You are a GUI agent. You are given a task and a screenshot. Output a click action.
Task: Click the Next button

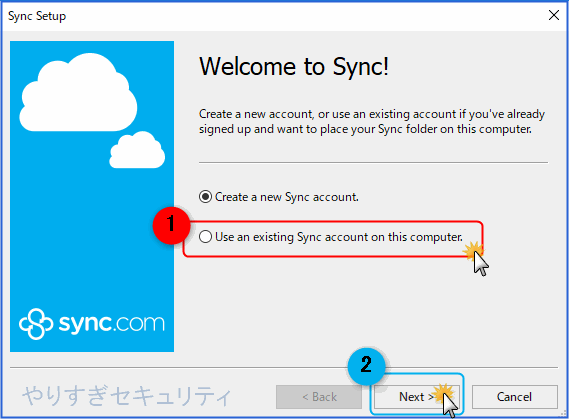416,397
